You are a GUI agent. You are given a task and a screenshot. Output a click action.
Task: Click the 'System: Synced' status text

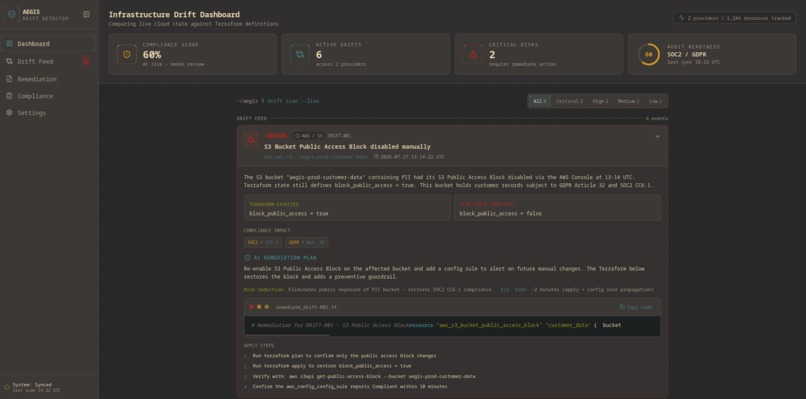click(x=32, y=385)
